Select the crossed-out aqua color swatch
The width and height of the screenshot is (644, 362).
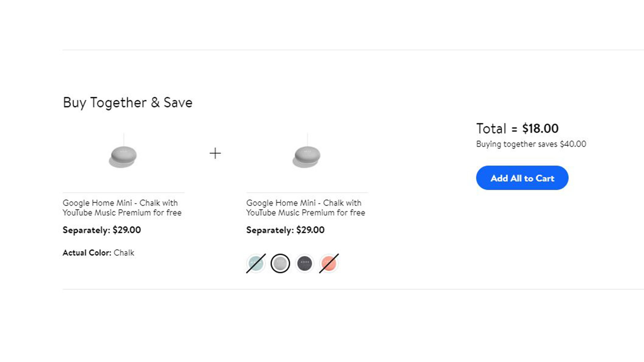click(x=256, y=263)
